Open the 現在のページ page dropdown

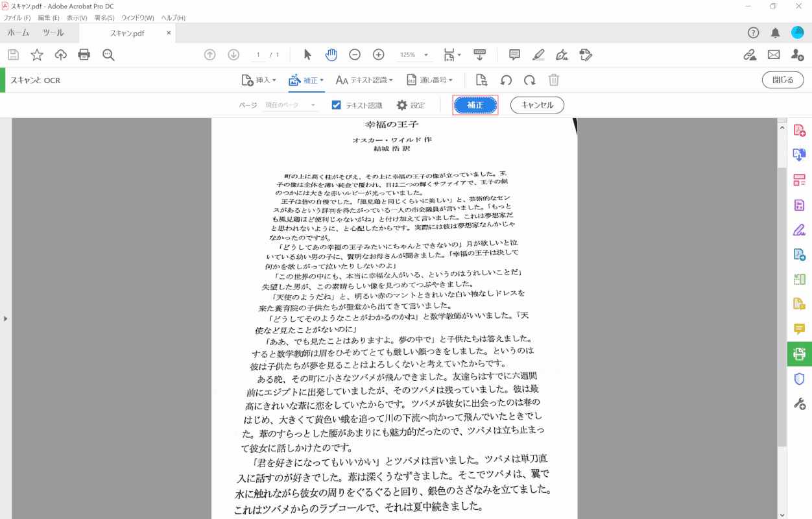290,105
